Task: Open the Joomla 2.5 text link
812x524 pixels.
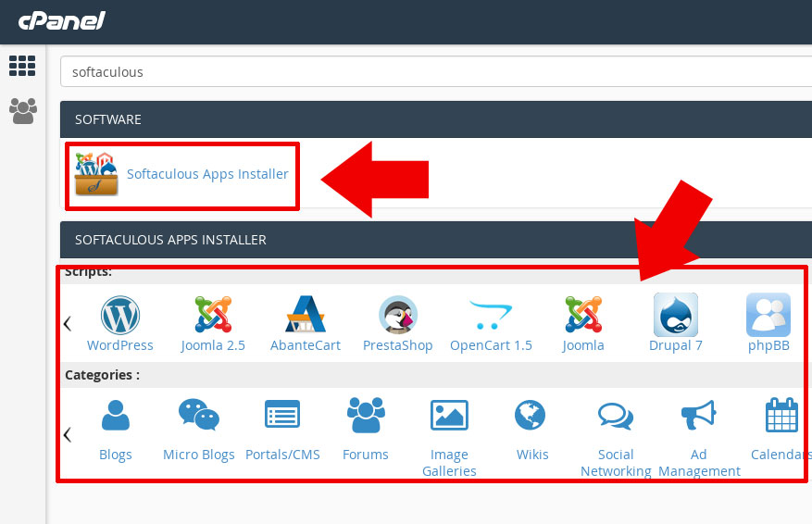Action: tap(213, 345)
